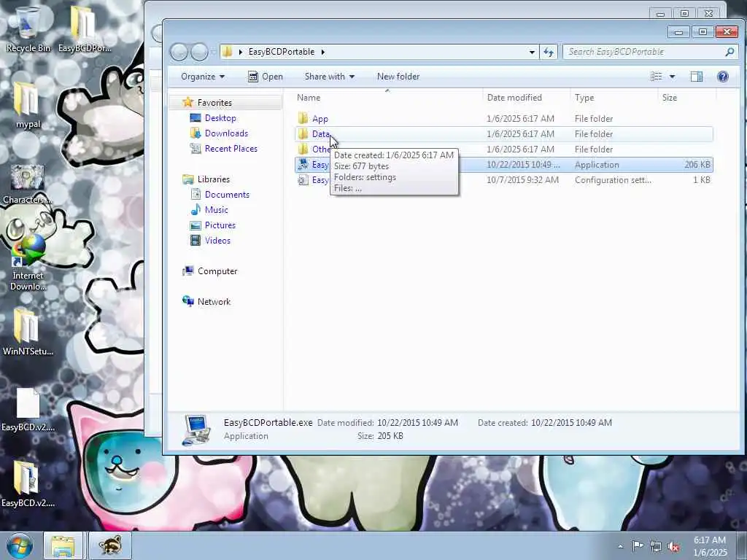Sort by the Size column header
The height and width of the screenshot is (560, 747).
click(x=687, y=98)
